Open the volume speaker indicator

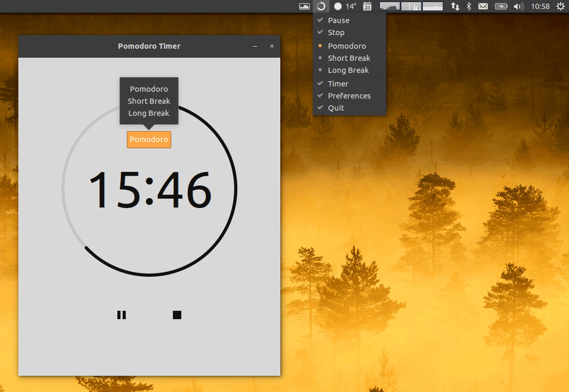tap(518, 6)
